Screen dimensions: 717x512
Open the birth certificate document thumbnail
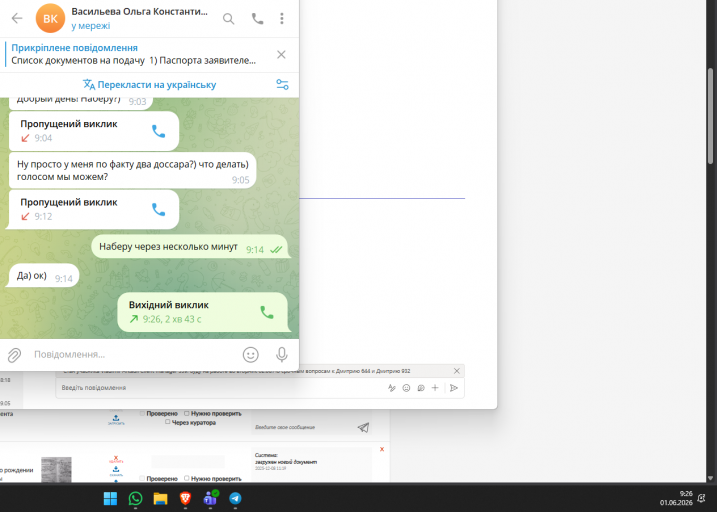point(56,469)
